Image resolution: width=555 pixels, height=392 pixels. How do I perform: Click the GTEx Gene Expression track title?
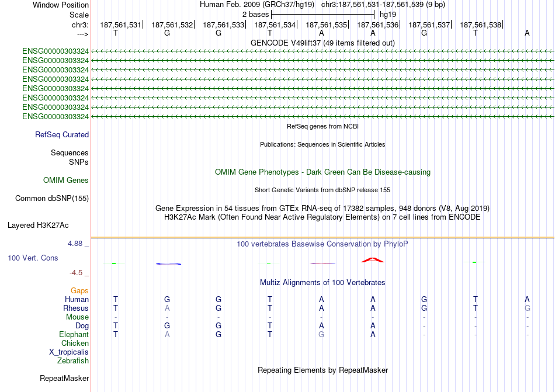[x=322, y=209]
